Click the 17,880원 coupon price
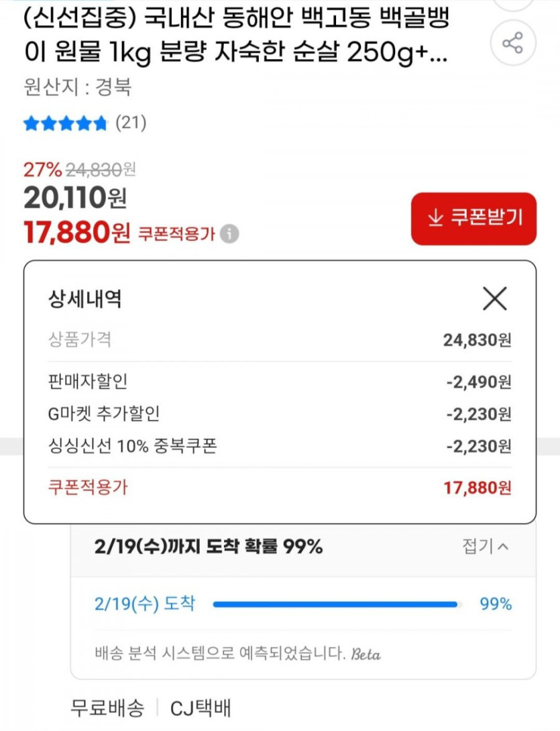The height and width of the screenshot is (731, 560). pyautogui.click(x=77, y=233)
